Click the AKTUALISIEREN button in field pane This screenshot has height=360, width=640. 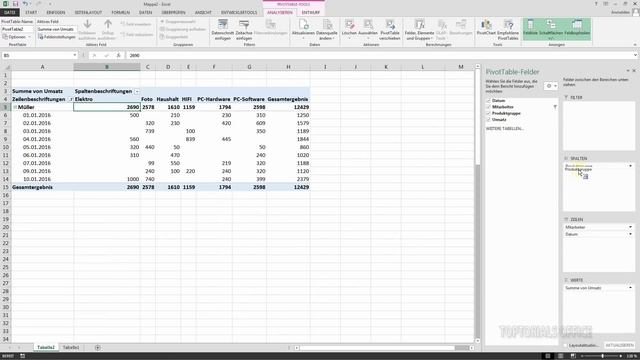619,345
